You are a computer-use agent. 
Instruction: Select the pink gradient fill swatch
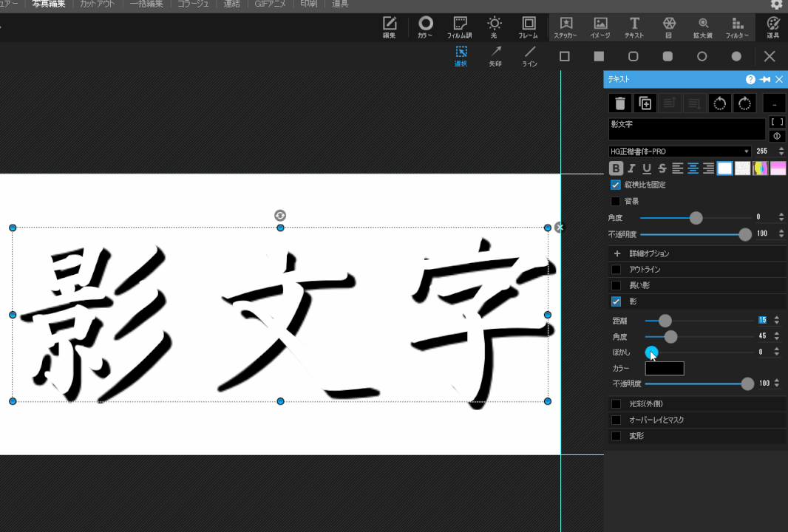point(778,168)
